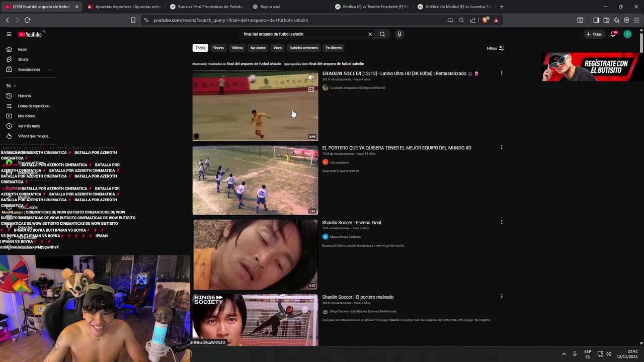Play the Binge Society thumbnail
Viewport: 644px width, 362px height.
pyautogui.click(x=255, y=320)
